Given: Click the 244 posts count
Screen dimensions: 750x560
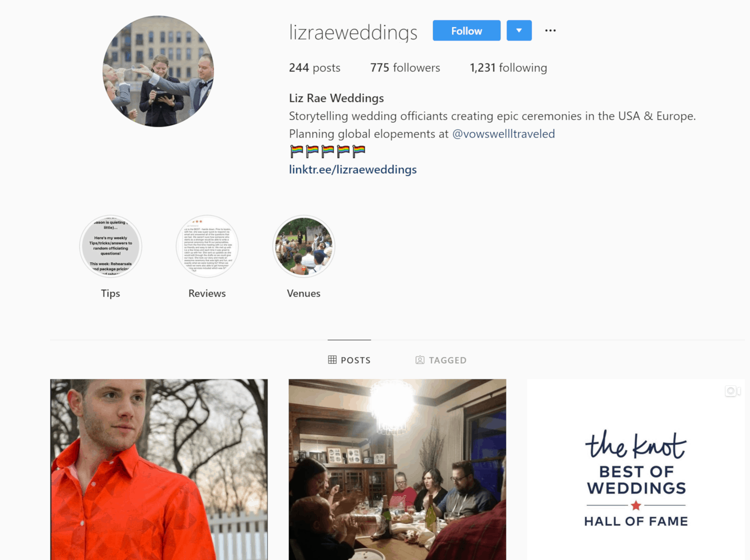Looking at the screenshot, I should coord(314,67).
